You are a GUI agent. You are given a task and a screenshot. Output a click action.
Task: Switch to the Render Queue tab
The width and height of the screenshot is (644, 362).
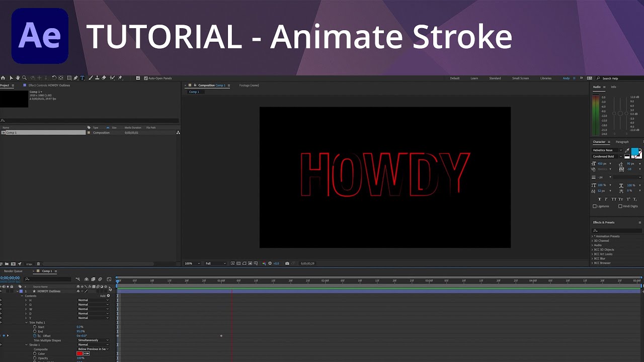(13, 271)
